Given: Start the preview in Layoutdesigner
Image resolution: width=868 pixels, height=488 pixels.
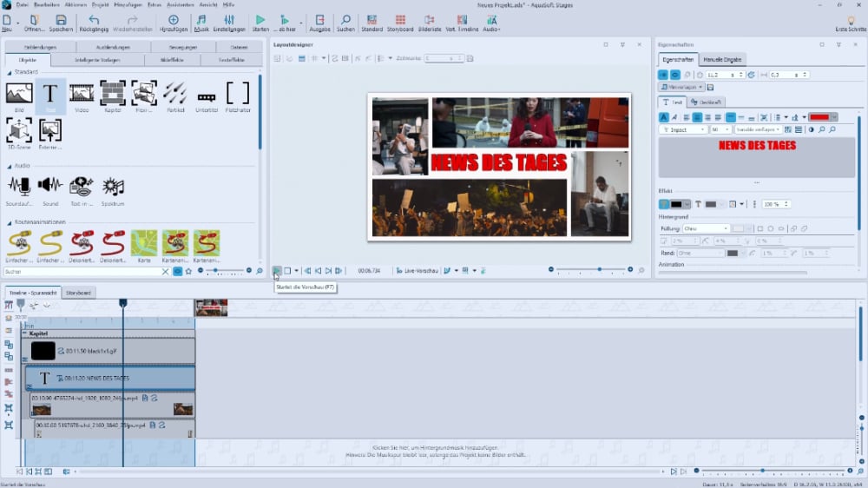Looking at the screenshot, I should (277, 271).
